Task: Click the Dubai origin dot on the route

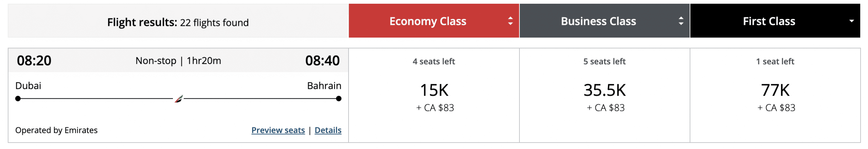Action: [18, 99]
